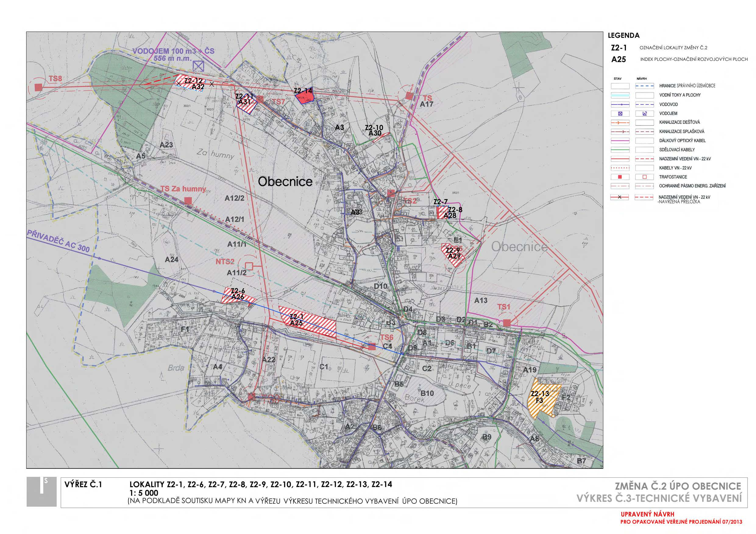This screenshot has height=534, width=756.
Task: Click the red UPRAVENÝ NÁVRH note
Action: [x=648, y=514]
